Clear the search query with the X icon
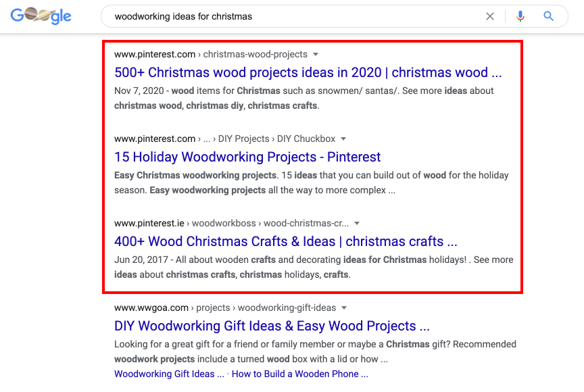Viewport: 584px width, 392px height. pos(490,16)
